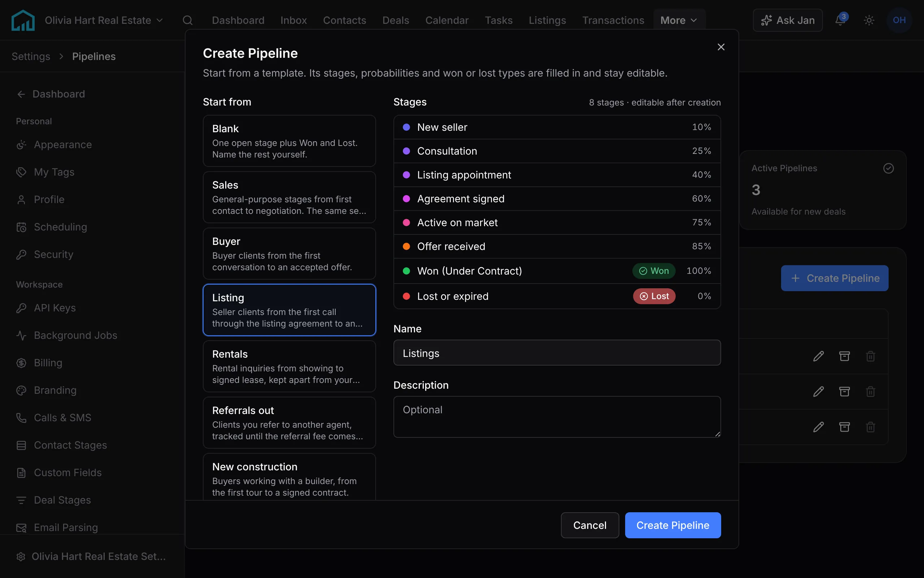924x578 pixels.
Task: Click Ask Jan button
Action: pos(788,20)
